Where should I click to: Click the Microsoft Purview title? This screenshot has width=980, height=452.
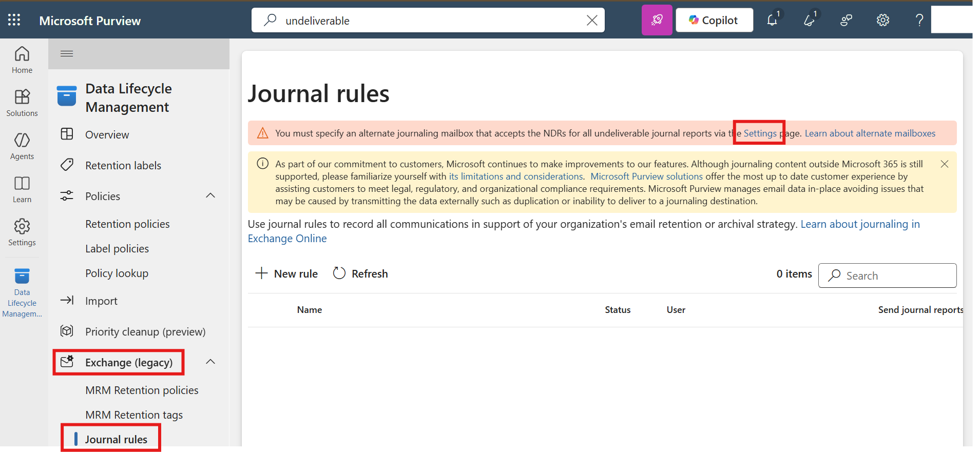[x=90, y=21]
